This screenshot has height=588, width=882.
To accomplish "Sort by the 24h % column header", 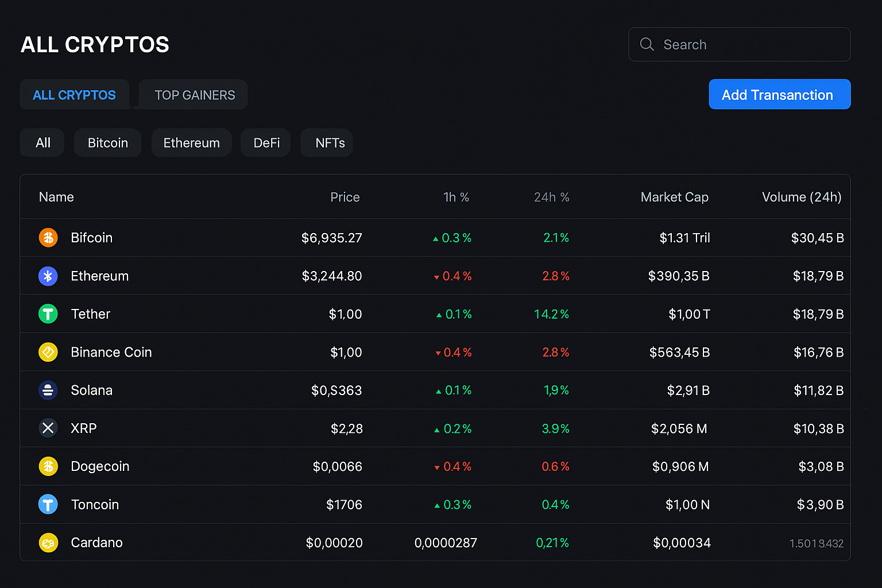I will coord(552,197).
